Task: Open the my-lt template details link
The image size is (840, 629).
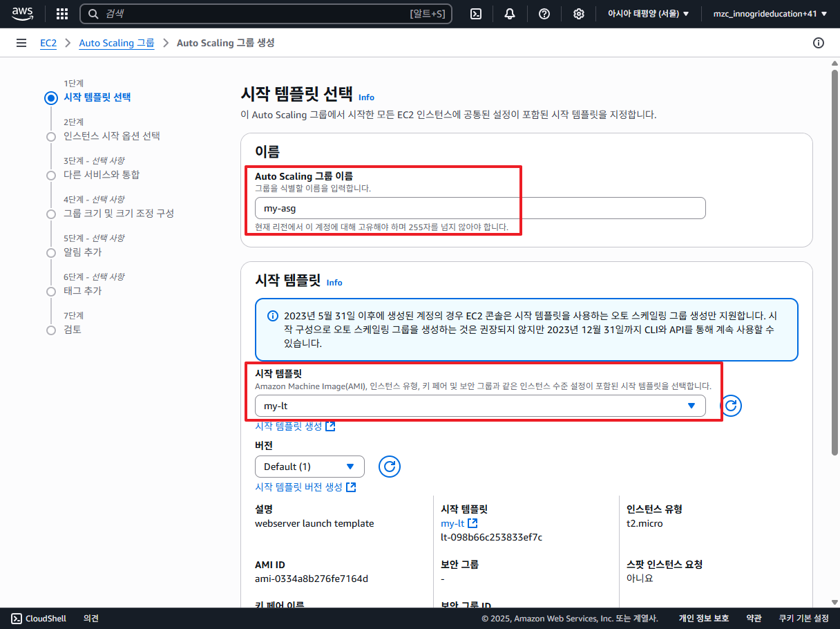Action: click(452, 523)
